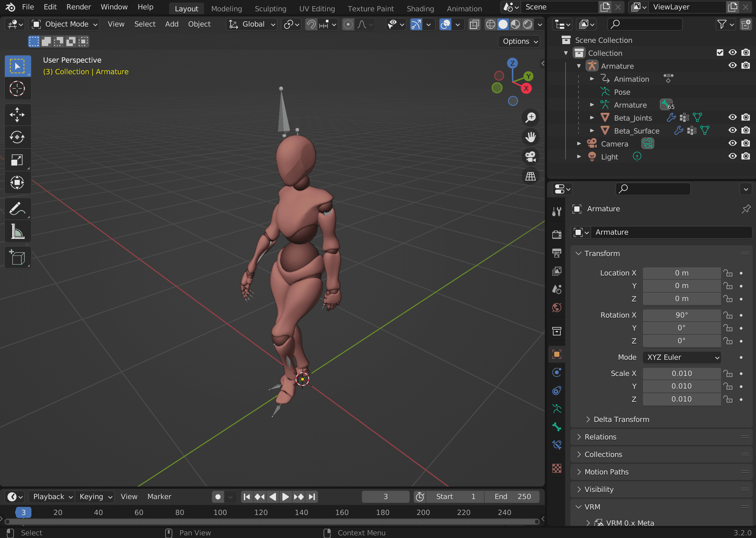The height and width of the screenshot is (538, 756).
Task: Play animation forward
Action: 285,497
